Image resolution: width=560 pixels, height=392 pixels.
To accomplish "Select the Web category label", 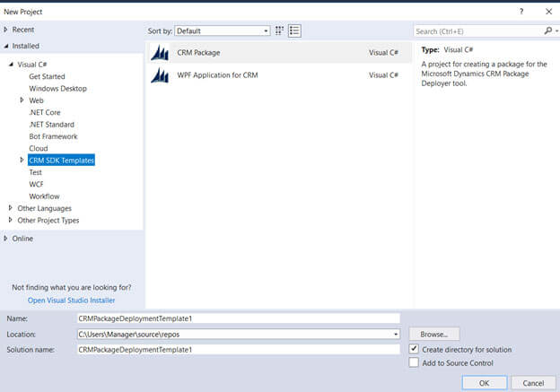I will 36,100.
